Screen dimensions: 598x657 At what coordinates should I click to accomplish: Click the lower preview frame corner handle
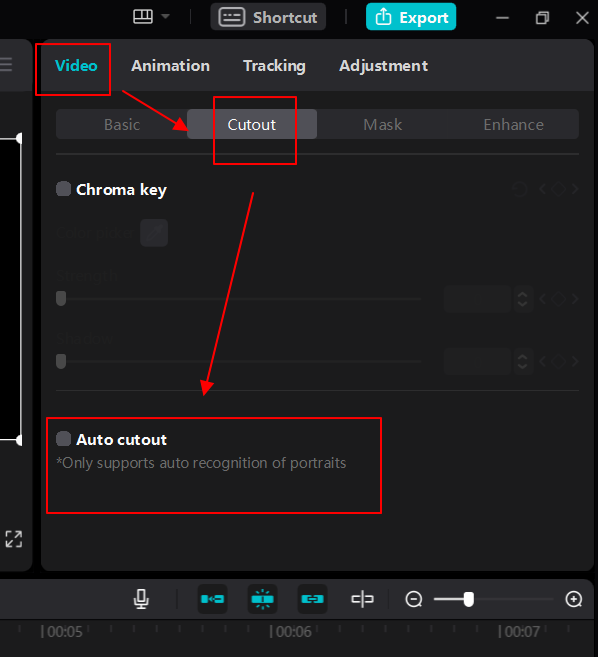[19, 440]
